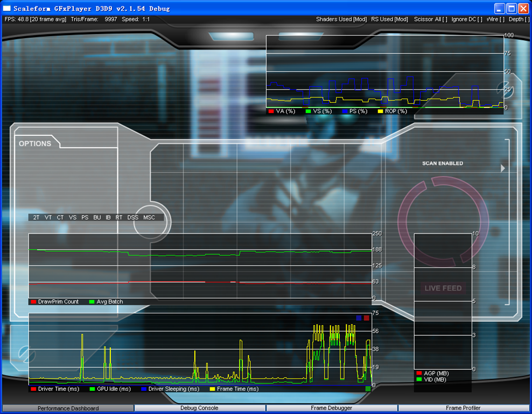Click the red AGP (MB) legend swatch
Screen dimensions: 532x414
coord(419,373)
